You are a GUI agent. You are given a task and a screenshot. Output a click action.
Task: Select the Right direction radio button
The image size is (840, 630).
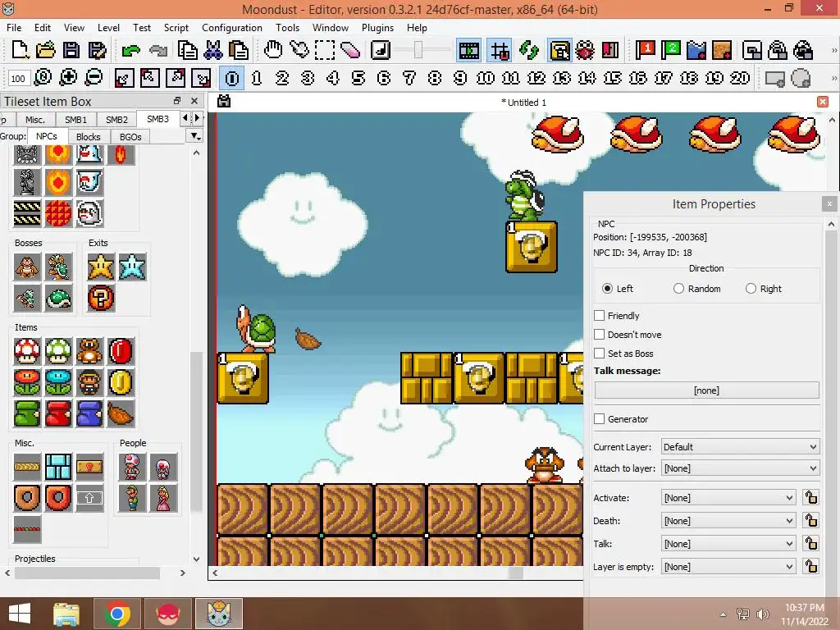coord(751,289)
